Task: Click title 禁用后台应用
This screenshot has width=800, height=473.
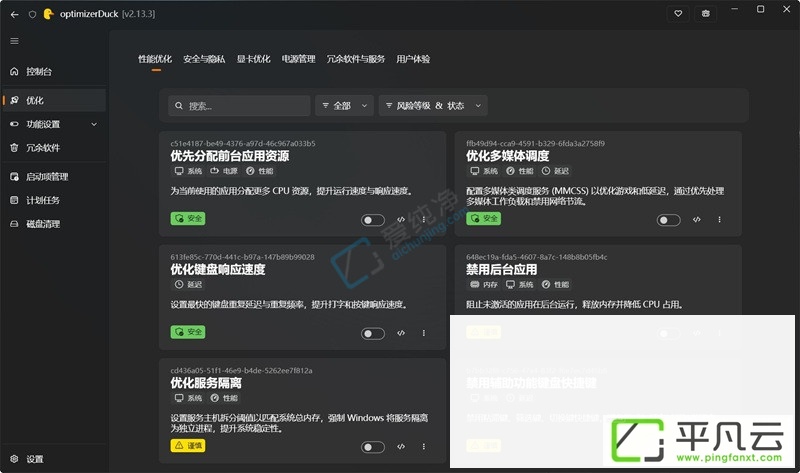Action: coord(502,269)
